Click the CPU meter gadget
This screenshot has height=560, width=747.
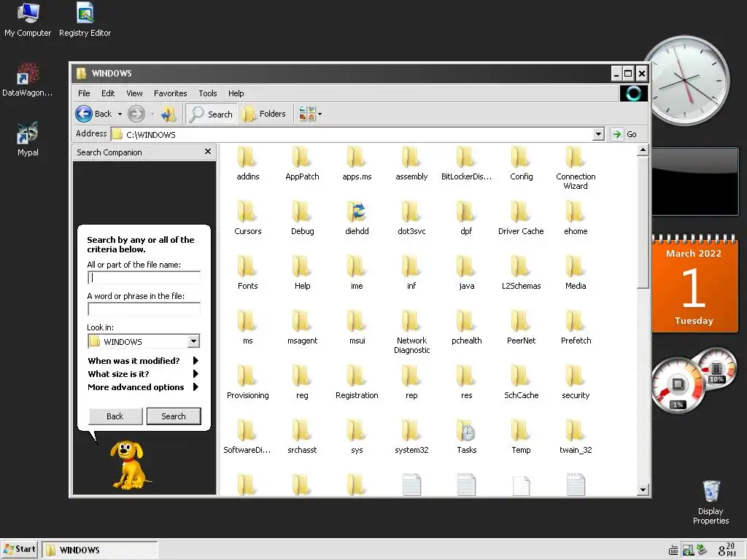tap(678, 385)
